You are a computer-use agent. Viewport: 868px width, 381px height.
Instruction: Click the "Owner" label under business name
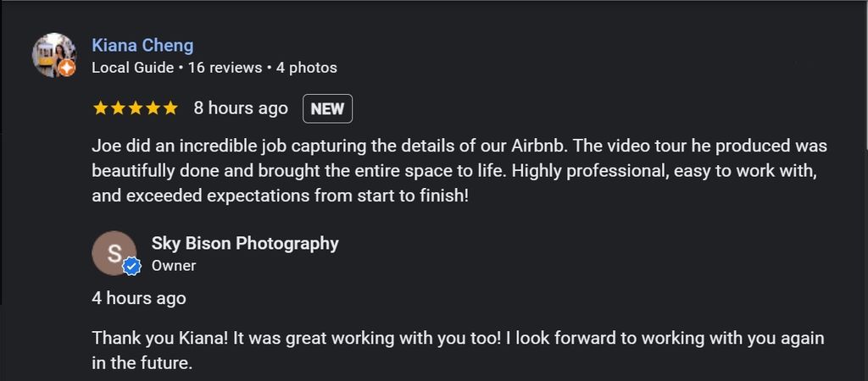click(174, 266)
